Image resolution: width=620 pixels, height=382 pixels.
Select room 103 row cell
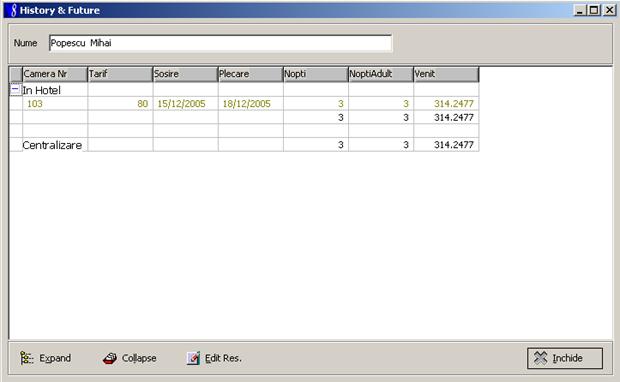(x=55, y=104)
